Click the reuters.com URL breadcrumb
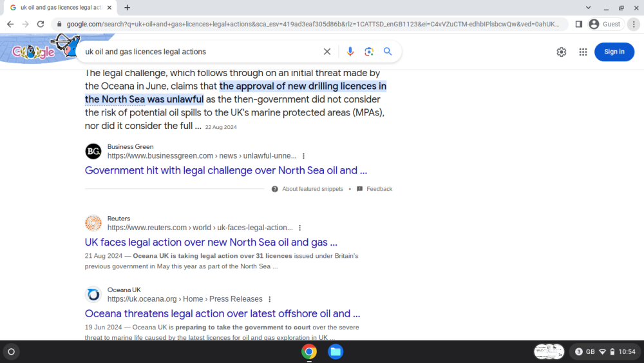This screenshot has width=644, height=363. pos(200,228)
